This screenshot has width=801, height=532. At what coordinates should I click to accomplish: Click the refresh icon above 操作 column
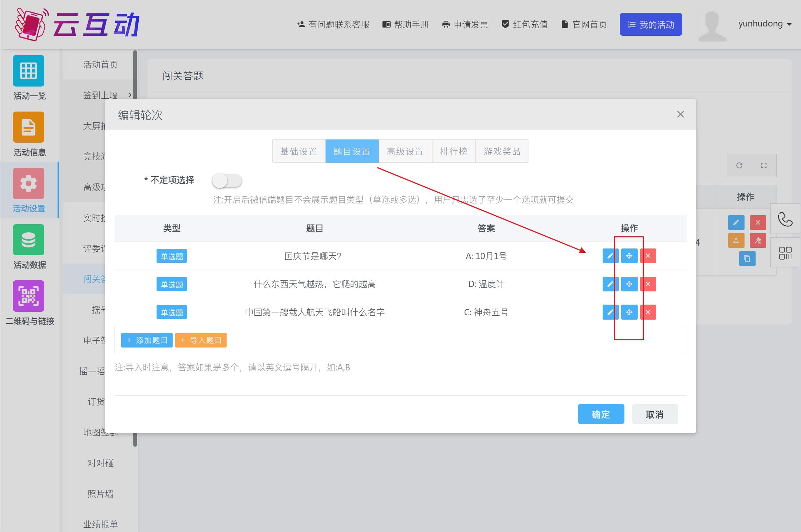click(x=738, y=165)
